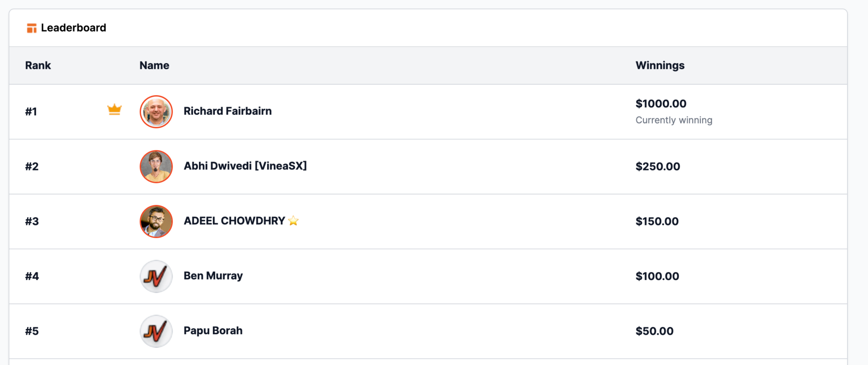Screen dimensions: 868x365
Task: Open Richard Fairbairn's profile avatar
Action: coord(156,112)
